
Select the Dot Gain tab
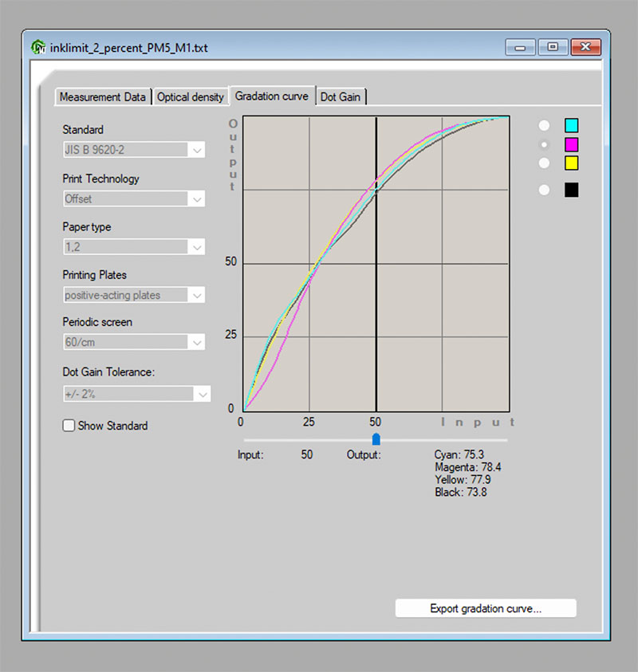click(341, 96)
